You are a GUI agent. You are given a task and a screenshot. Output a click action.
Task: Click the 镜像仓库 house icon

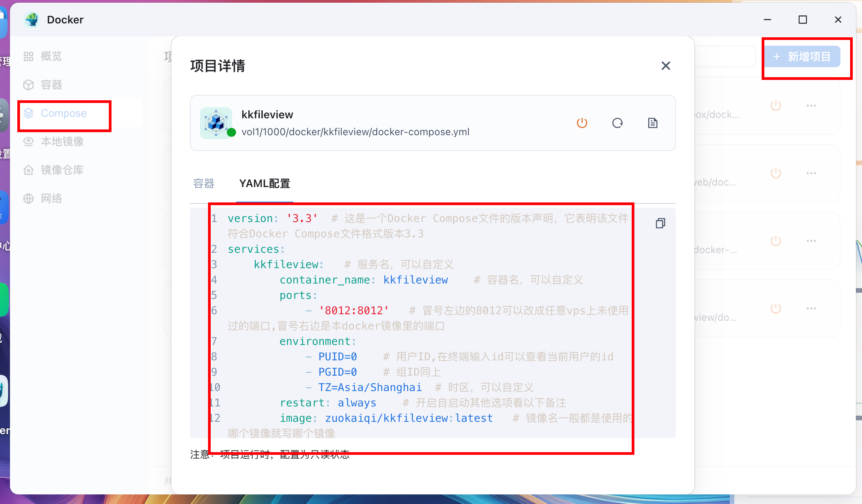click(28, 170)
